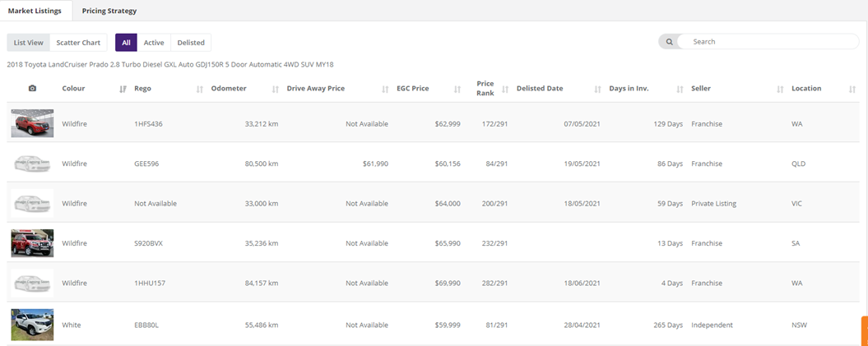Switch to Scatter Chart view
The width and height of the screenshot is (868, 346).
coord(79,43)
